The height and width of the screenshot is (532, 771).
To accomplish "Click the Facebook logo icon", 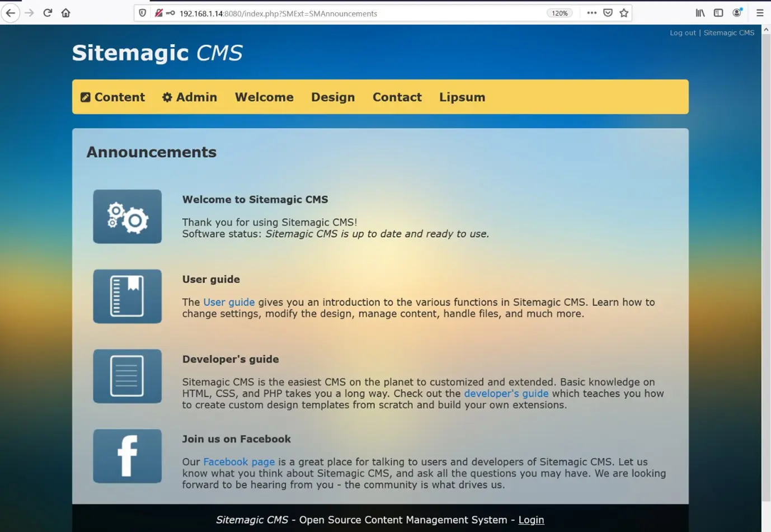I will coord(127,456).
